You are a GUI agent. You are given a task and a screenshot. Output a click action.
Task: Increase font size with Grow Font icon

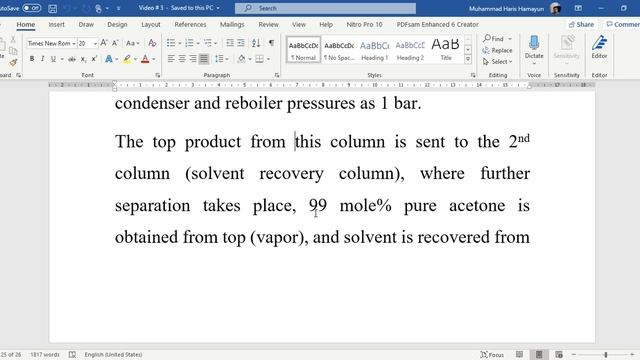click(x=104, y=43)
